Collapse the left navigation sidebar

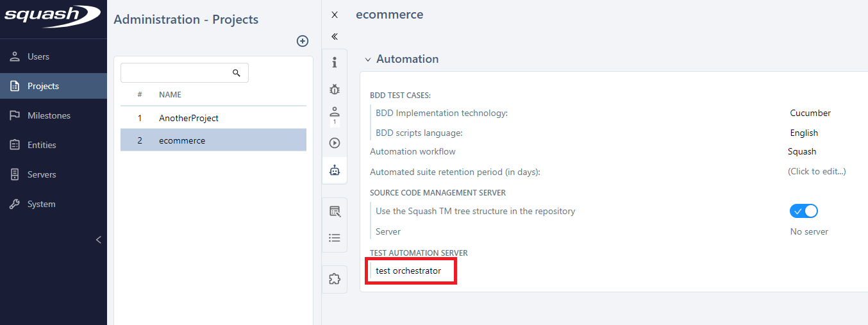[98, 240]
